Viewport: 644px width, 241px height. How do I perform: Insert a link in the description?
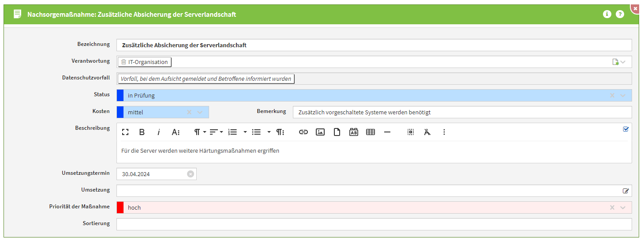(x=303, y=132)
